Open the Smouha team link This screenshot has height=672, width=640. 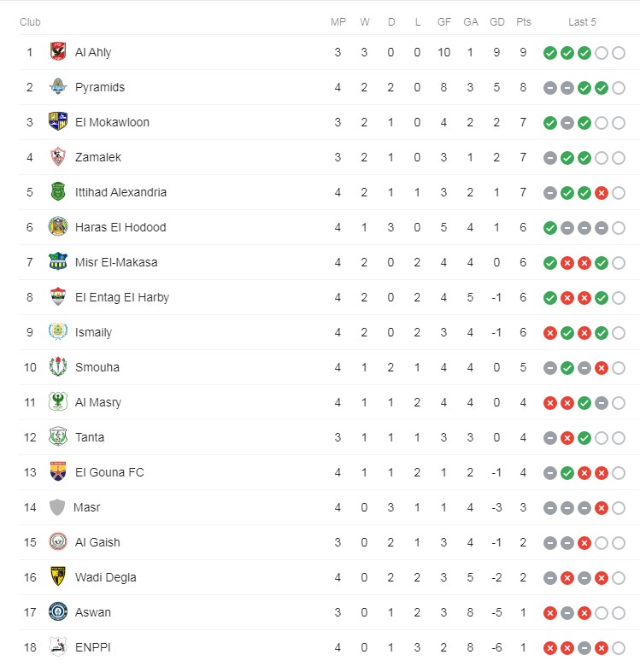(x=97, y=367)
